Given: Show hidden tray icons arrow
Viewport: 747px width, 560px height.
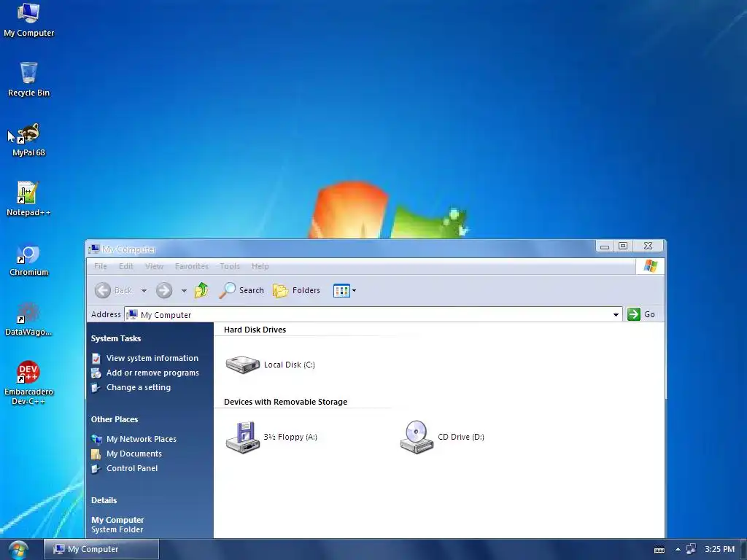Looking at the screenshot, I should point(678,550).
